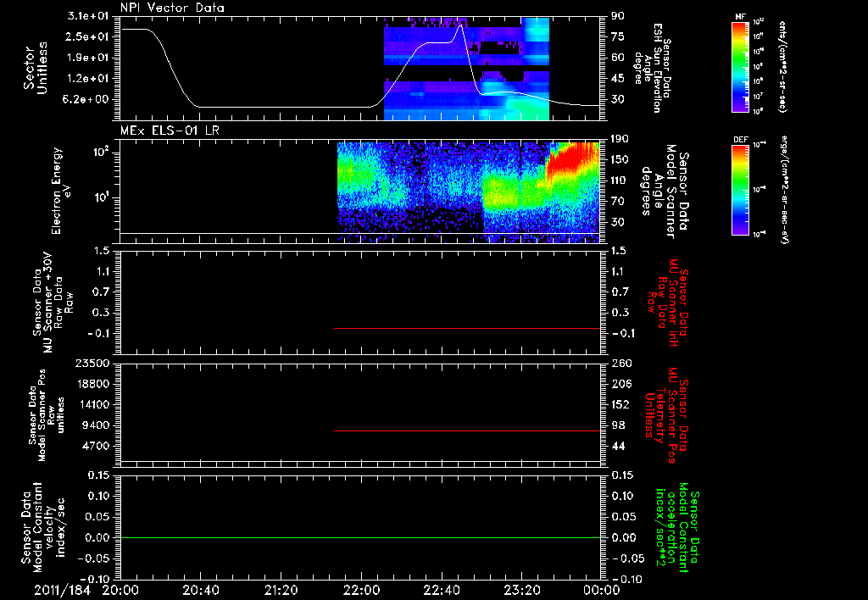The image size is (868, 600).
Task: Click the DEF energy flux color bar
Action: 740,190
